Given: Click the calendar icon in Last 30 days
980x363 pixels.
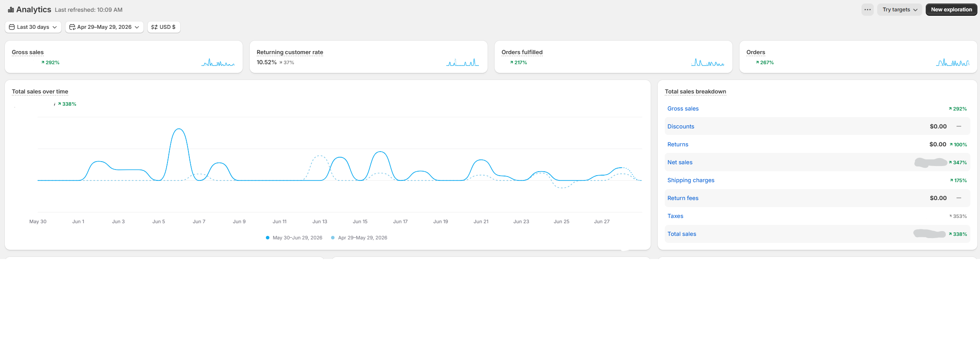Looking at the screenshot, I should pos(12,27).
